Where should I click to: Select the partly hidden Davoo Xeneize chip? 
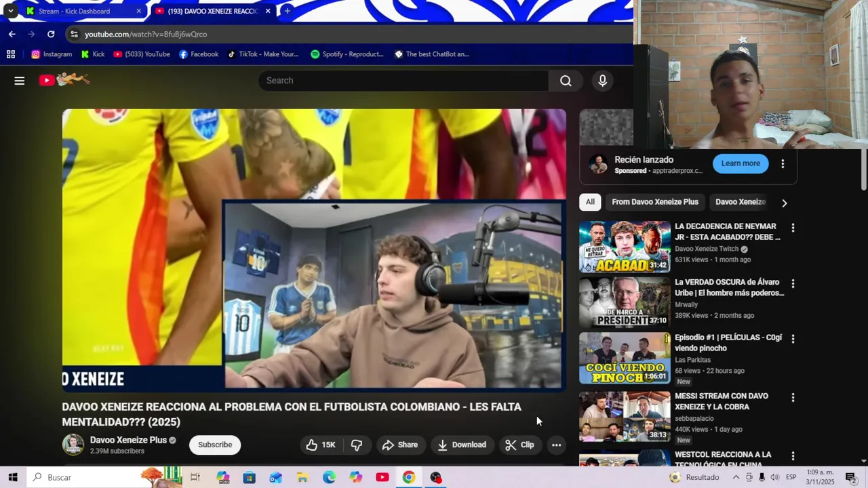tap(740, 202)
